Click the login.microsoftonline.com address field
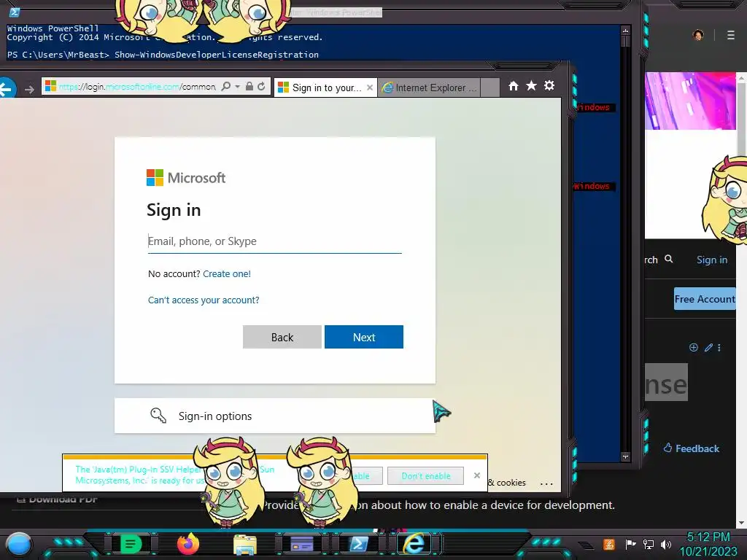 pos(136,87)
